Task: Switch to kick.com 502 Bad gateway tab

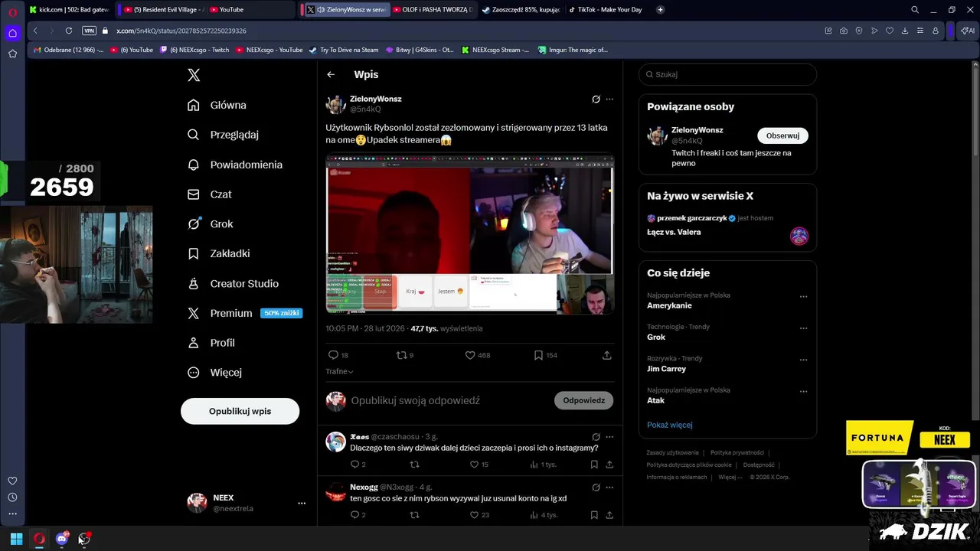Action: pyautogui.click(x=69, y=10)
